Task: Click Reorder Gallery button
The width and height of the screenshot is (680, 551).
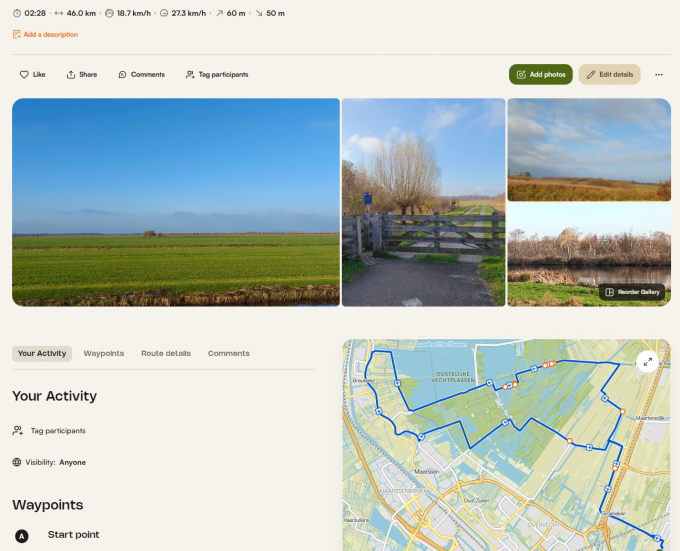Action: 632,292
